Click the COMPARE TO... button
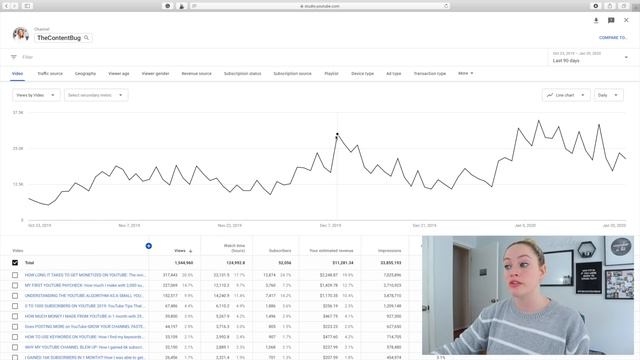The height and width of the screenshot is (360, 640). tap(613, 38)
